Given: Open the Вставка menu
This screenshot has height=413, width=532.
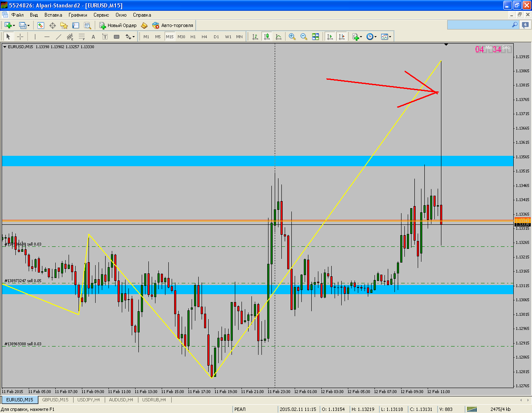Looking at the screenshot, I should (x=53, y=15).
